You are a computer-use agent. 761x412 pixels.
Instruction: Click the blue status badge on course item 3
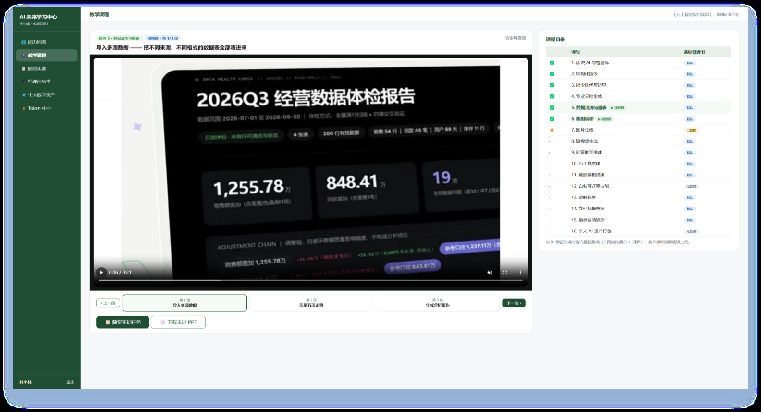[x=690, y=85]
